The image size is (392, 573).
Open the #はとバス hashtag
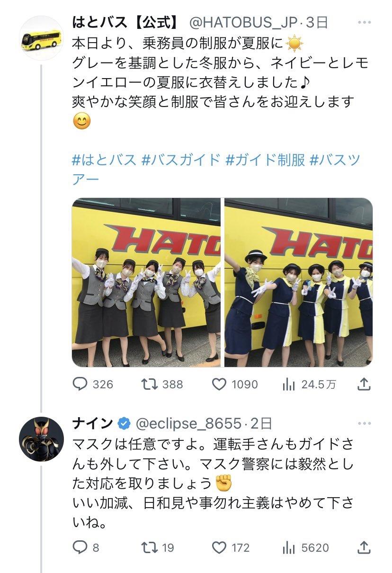104,160
